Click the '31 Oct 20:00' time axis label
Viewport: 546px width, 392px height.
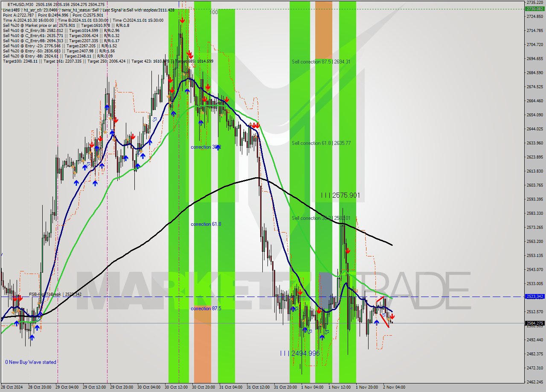tap(285, 387)
